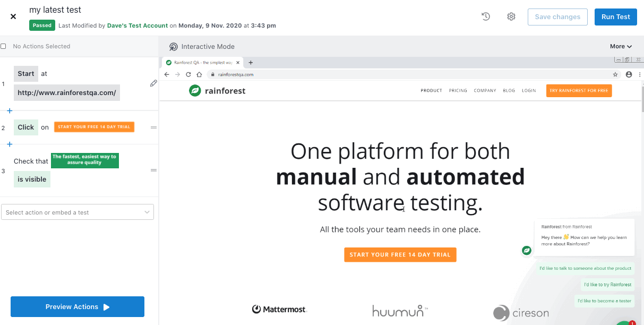
Task: Click I'd like to become a tester option
Action: [x=604, y=301]
